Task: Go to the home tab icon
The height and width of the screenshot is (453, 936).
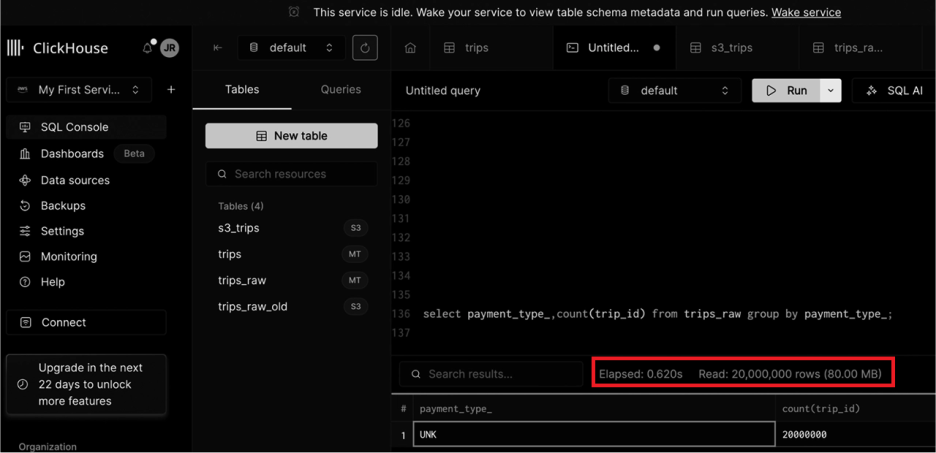Action: tap(410, 48)
